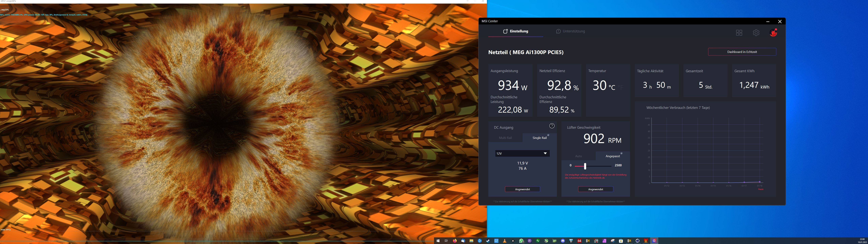This screenshot has width=868, height=244.
Task: Click the 222,08 W average power value
Action: 513,110
